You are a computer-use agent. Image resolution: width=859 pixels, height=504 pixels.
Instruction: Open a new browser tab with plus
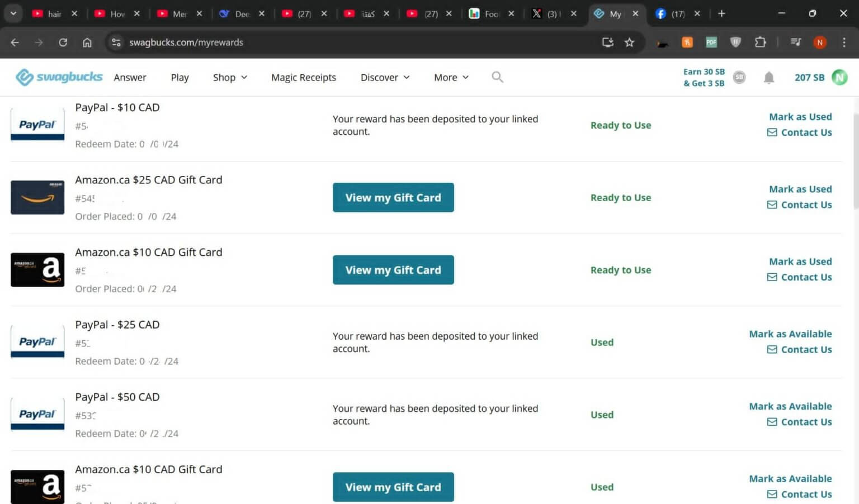(x=721, y=13)
